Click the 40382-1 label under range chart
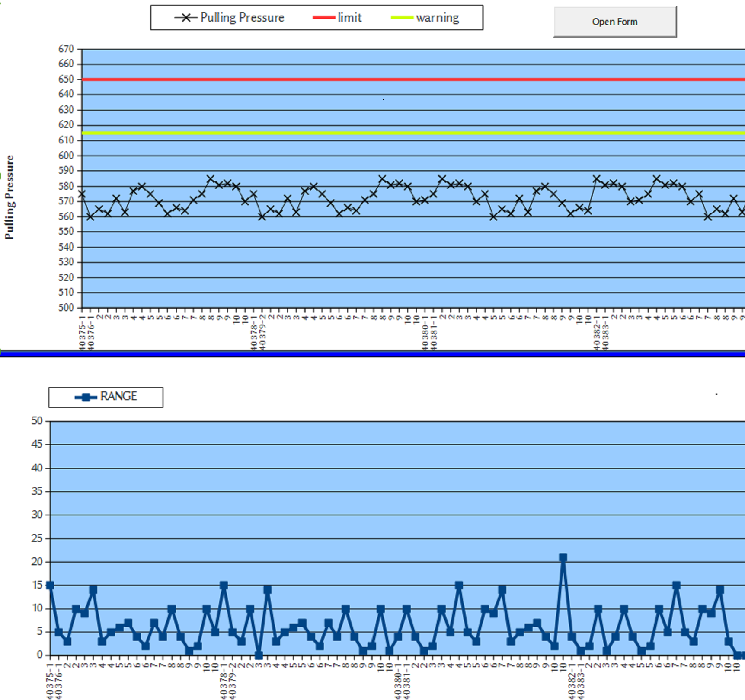745x700 pixels. pos(572,680)
